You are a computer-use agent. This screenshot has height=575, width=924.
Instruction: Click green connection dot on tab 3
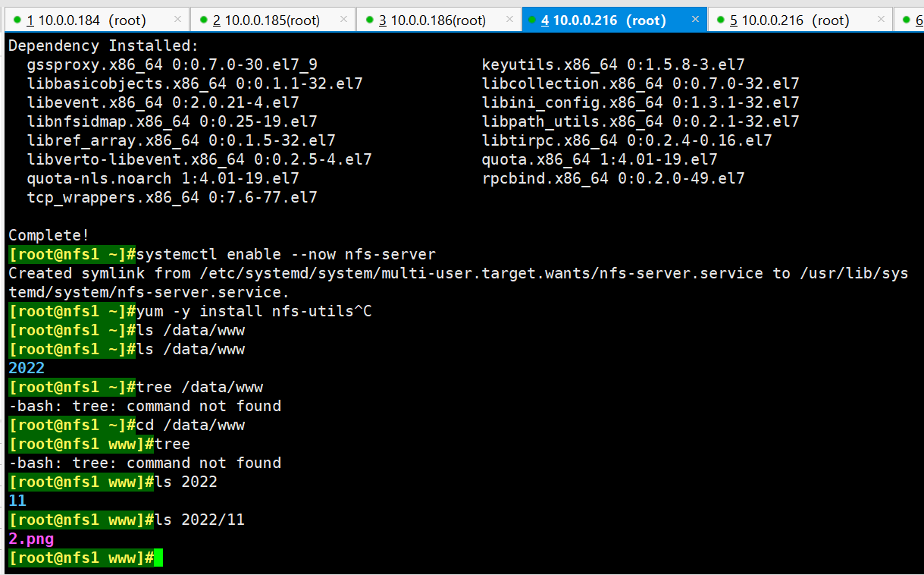click(x=370, y=20)
